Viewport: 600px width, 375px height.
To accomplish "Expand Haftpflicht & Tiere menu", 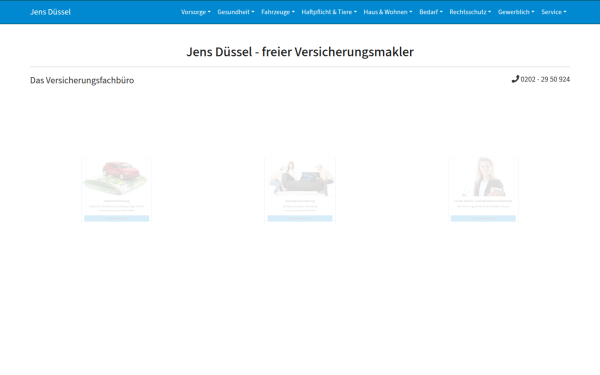I will coord(329,12).
